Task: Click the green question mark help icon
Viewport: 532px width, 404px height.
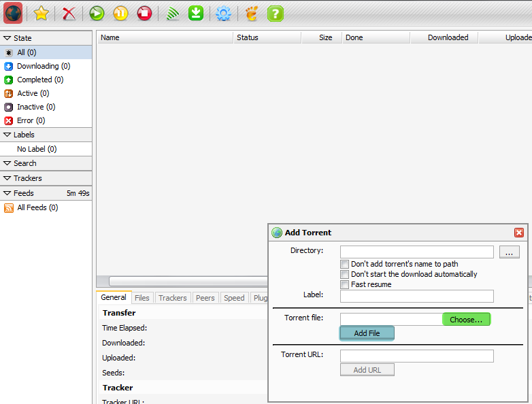Action: coord(275,13)
